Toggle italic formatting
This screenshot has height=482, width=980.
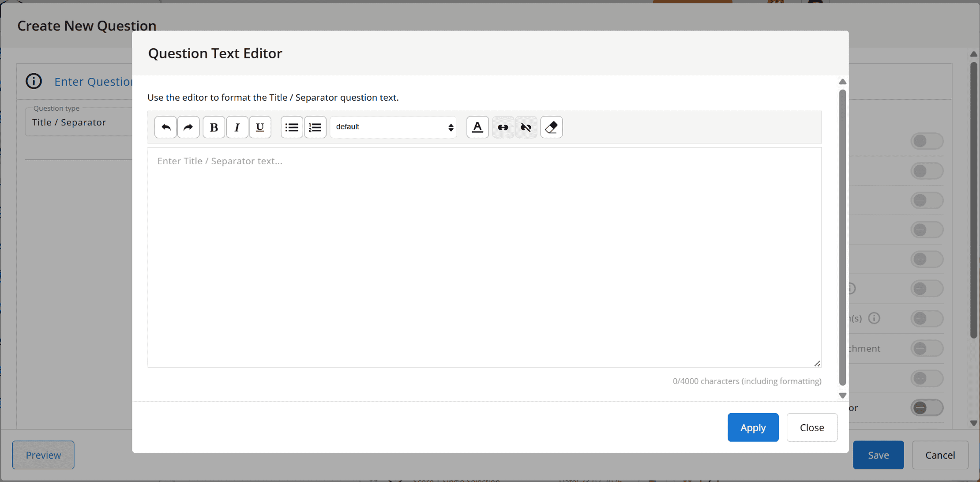point(237,127)
